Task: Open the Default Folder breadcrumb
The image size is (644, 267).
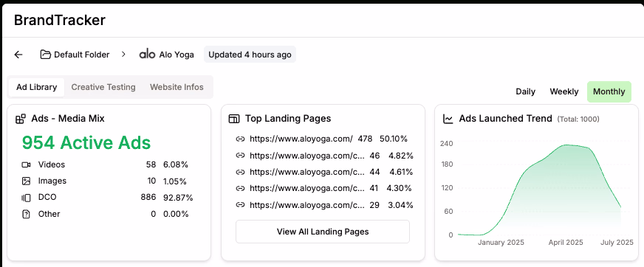Action: click(82, 55)
